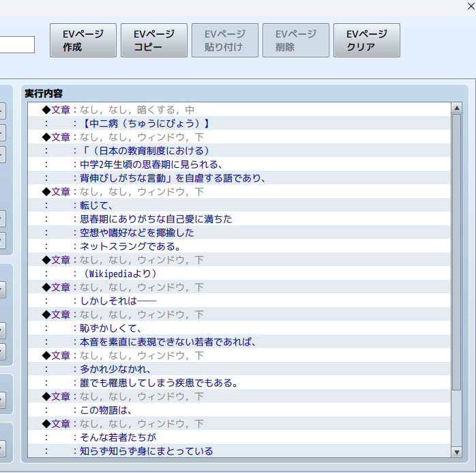The image size is (476, 473).
Task: Select the line 転じて、
Action: [239, 205]
